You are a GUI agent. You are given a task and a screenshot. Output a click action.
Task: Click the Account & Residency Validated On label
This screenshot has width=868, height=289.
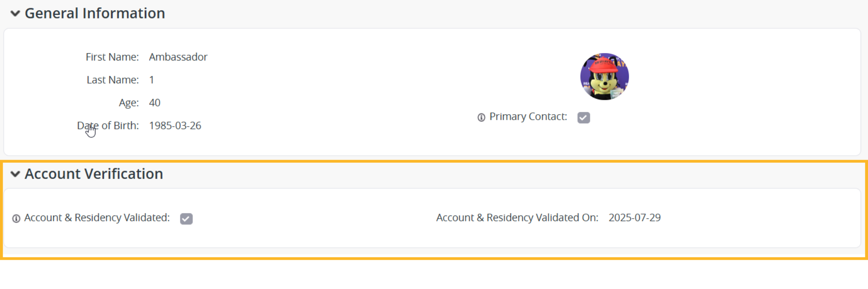coord(517,218)
